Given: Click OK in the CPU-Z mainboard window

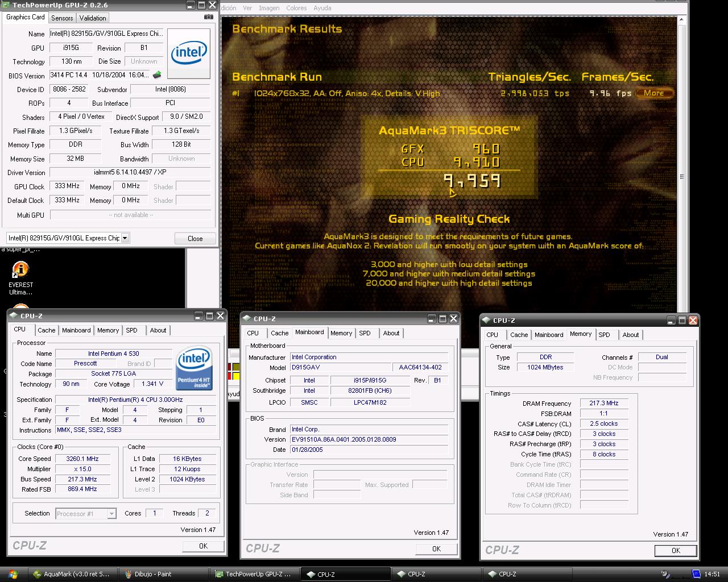Looking at the screenshot, I should pos(436,548).
